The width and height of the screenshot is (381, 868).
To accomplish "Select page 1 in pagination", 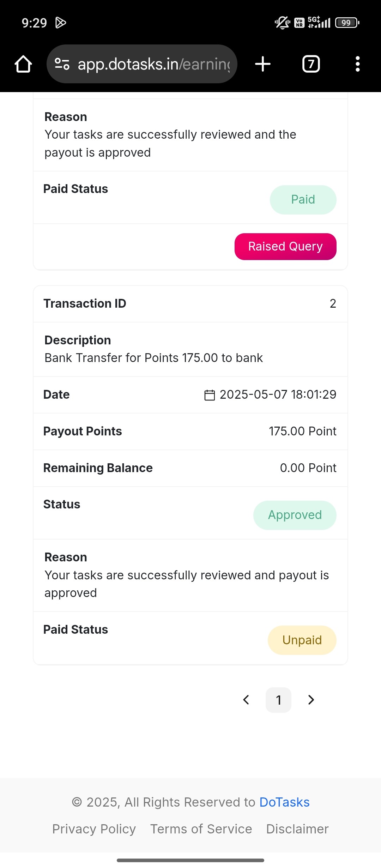I will (x=278, y=700).
